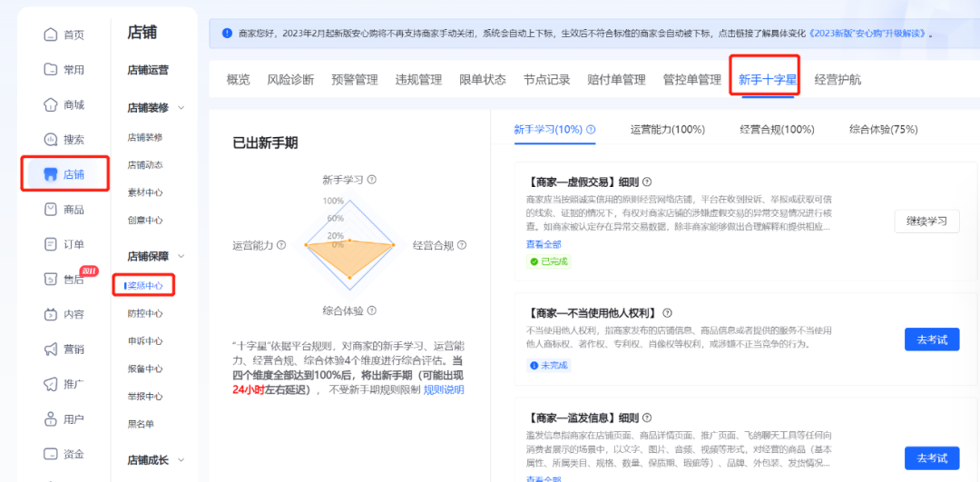Image resolution: width=980 pixels, height=482 pixels.
Task: Open 黑名单 menu item
Action: [x=141, y=423]
